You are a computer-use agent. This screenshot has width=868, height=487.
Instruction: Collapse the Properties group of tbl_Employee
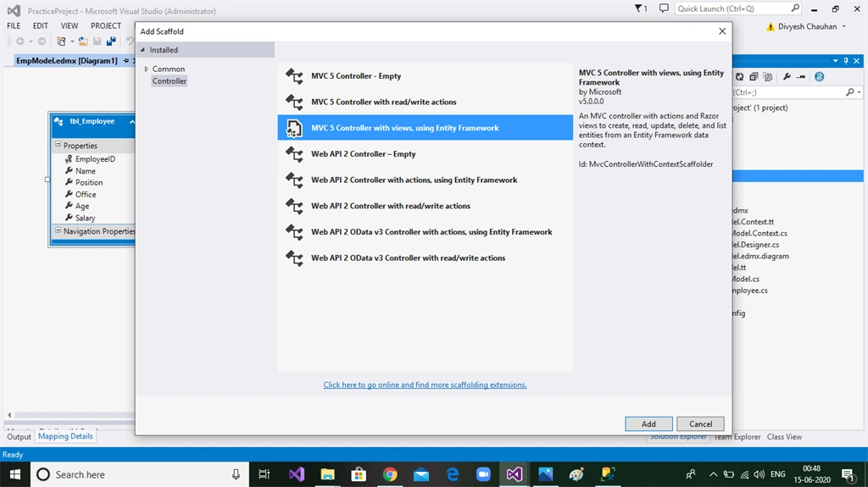[x=58, y=145]
